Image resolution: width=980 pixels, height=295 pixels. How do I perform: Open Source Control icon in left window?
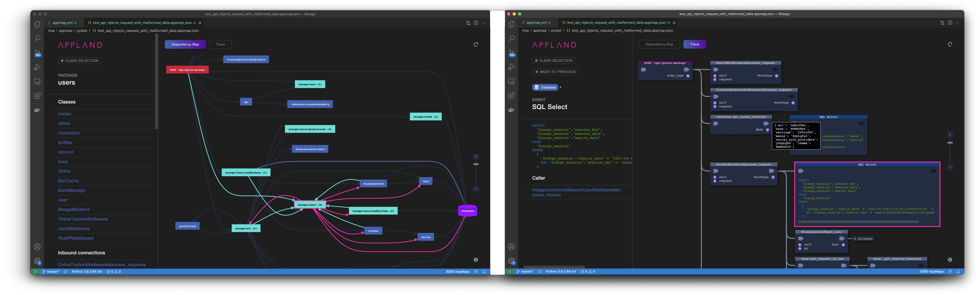point(37,53)
